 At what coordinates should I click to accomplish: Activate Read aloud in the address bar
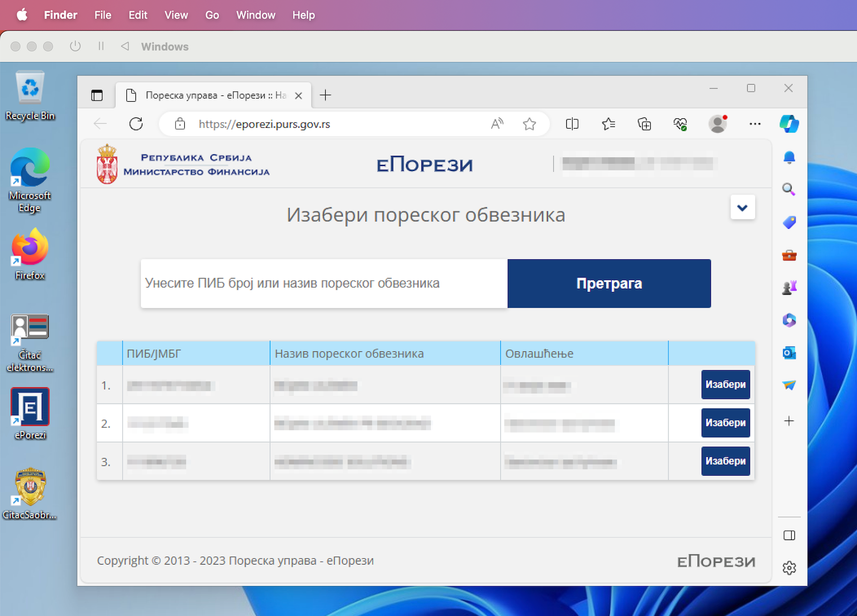pyautogui.click(x=497, y=124)
